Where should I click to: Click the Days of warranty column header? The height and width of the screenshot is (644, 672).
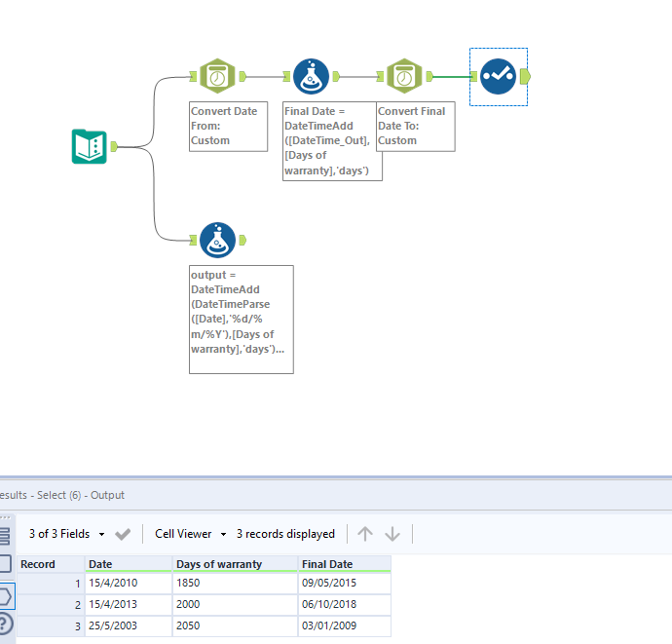coord(235,564)
